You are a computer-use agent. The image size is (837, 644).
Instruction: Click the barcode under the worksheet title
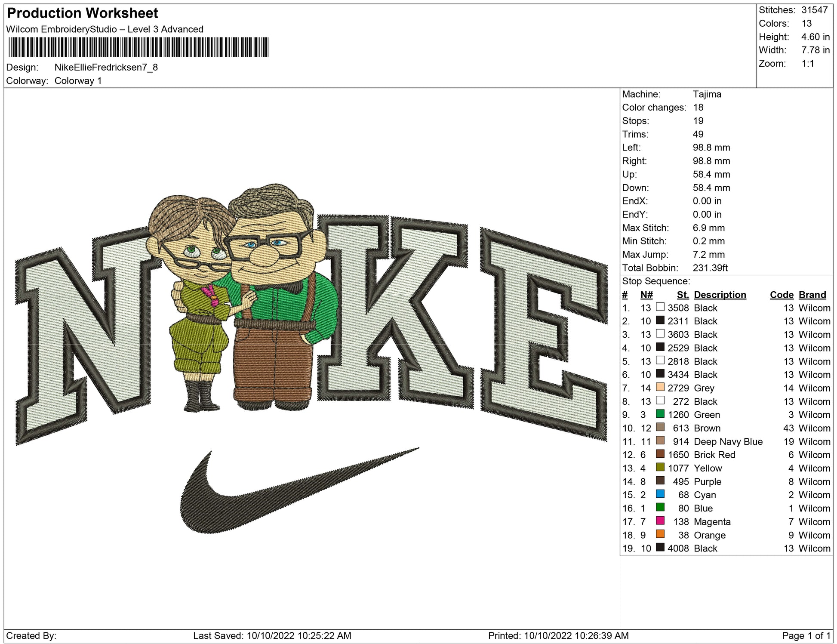click(x=138, y=47)
